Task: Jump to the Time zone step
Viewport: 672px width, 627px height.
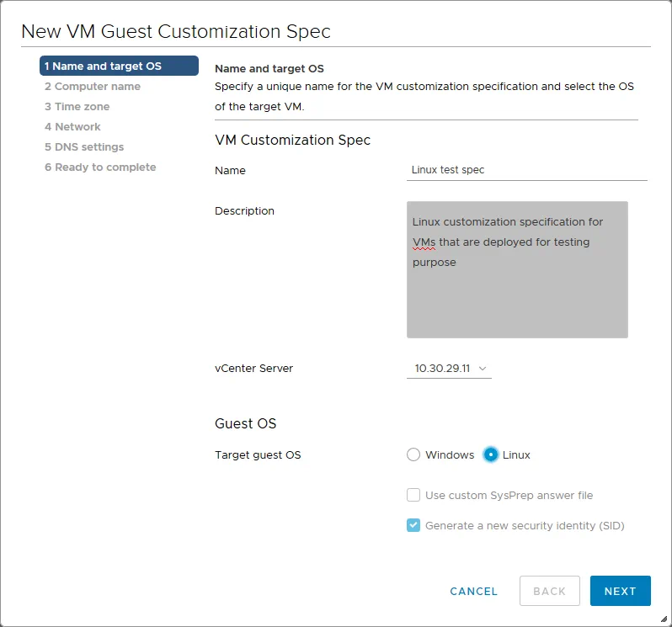Action: 77,107
